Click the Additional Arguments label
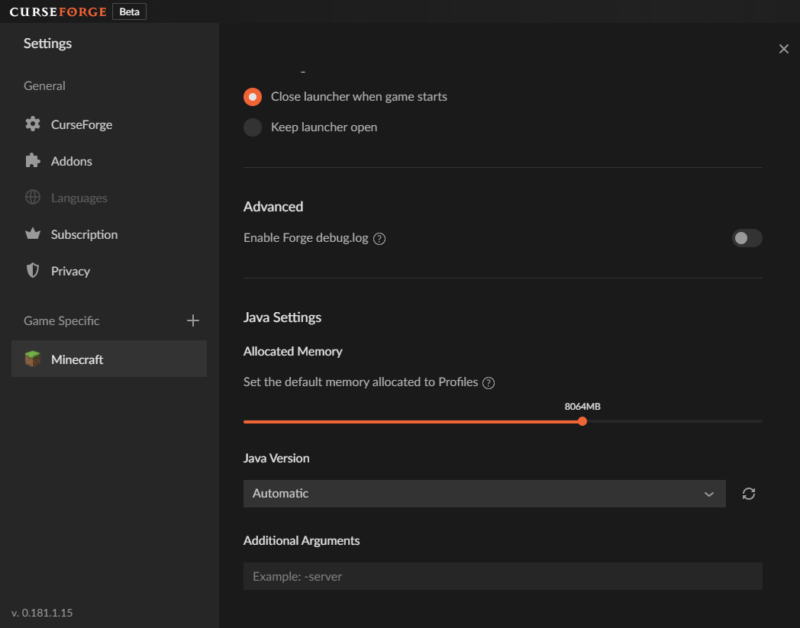 (302, 541)
